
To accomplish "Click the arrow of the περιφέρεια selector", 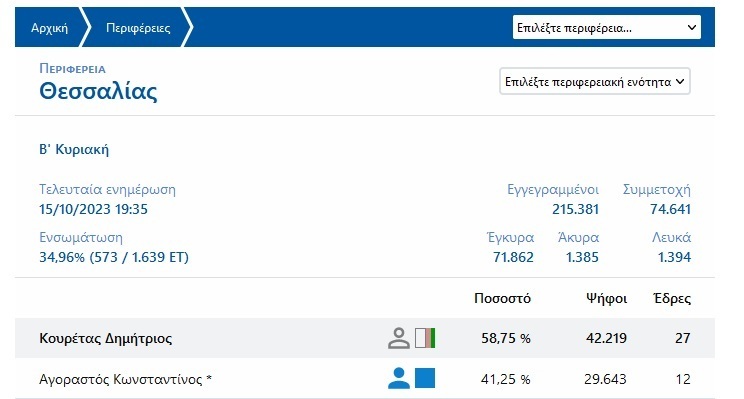I will point(692,28).
